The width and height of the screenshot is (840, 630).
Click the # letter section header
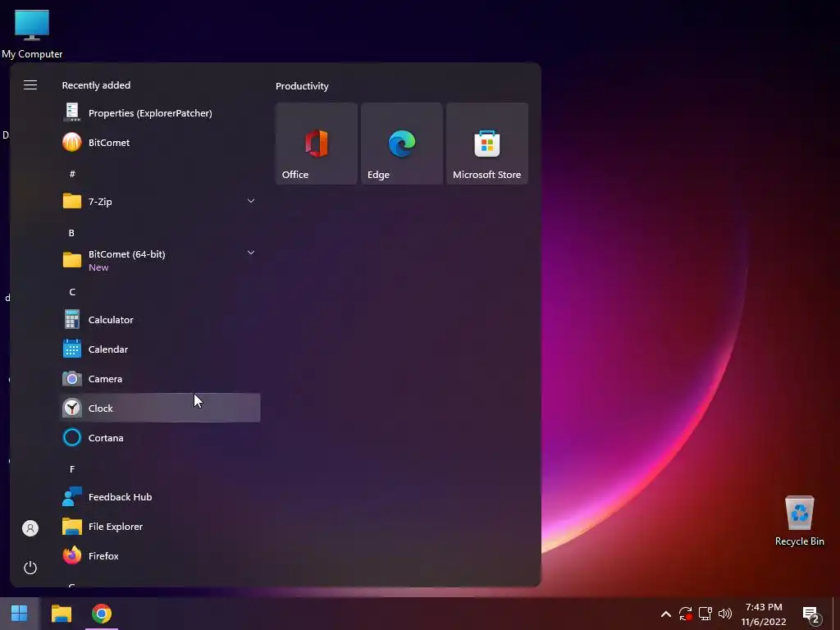click(x=72, y=174)
